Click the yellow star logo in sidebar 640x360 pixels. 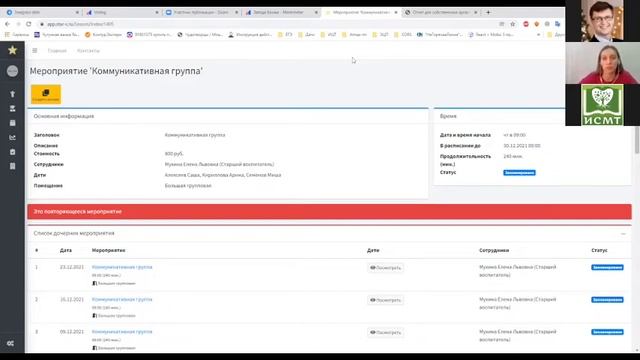point(12,50)
